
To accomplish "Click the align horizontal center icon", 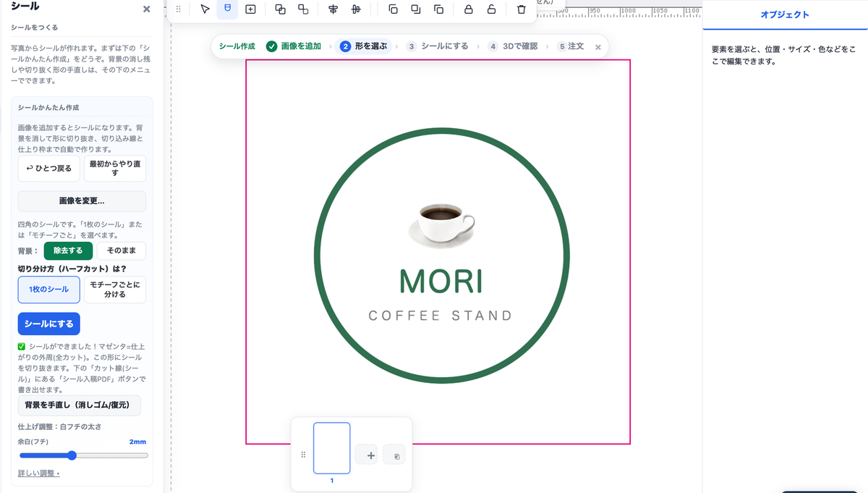I will click(x=333, y=9).
